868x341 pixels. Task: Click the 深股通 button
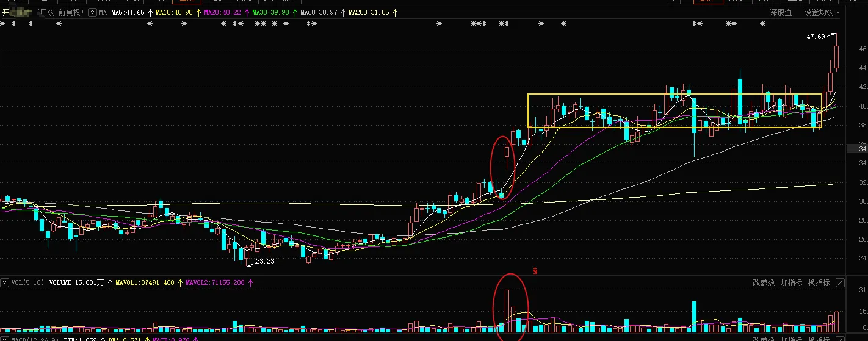pos(781,12)
